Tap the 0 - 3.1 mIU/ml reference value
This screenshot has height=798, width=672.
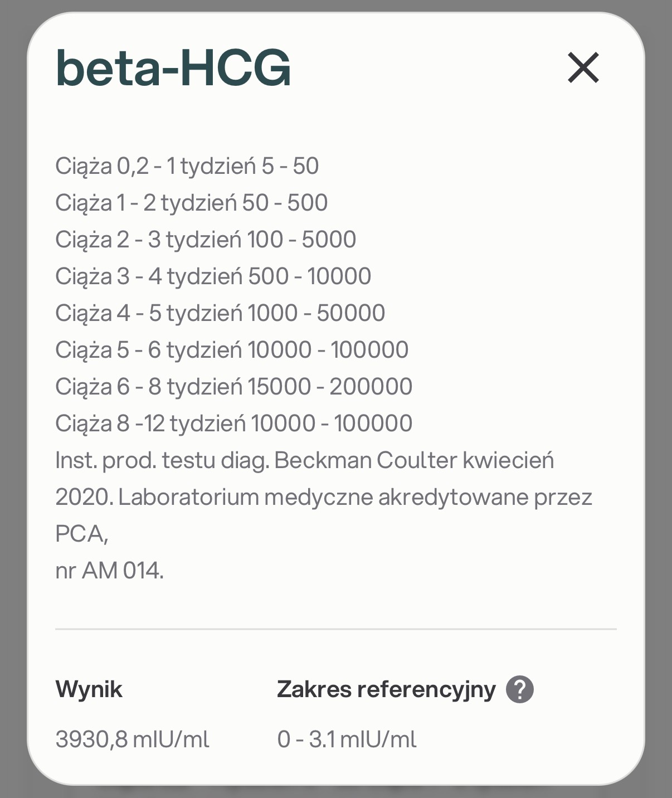(347, 739)
